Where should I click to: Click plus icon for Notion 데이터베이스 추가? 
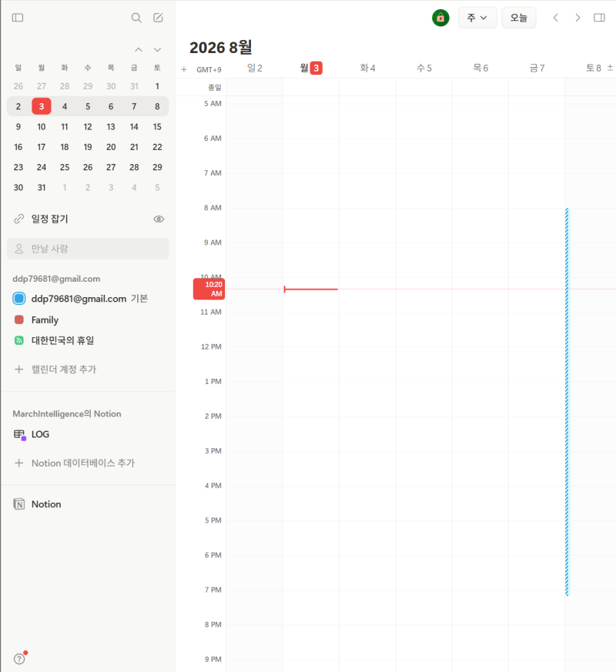tap(18, 463)
